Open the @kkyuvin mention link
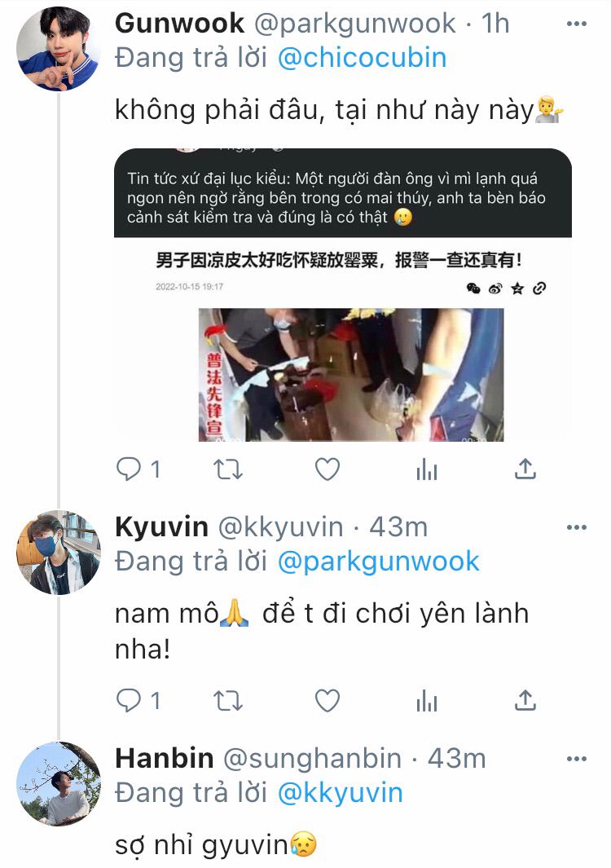 click(x=340, y=793)
